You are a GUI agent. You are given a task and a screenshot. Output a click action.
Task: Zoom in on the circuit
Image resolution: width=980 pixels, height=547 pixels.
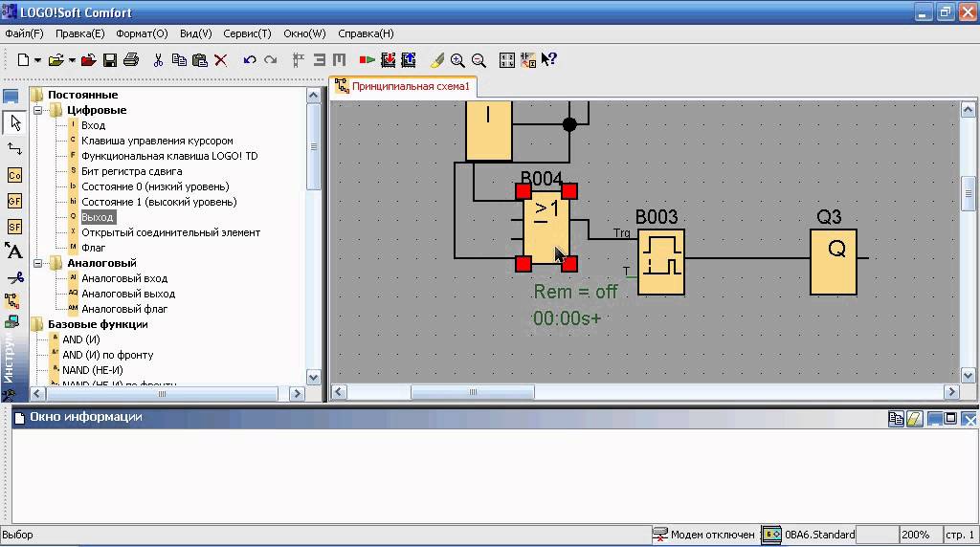pyautogui.click(x=457, y=60)
